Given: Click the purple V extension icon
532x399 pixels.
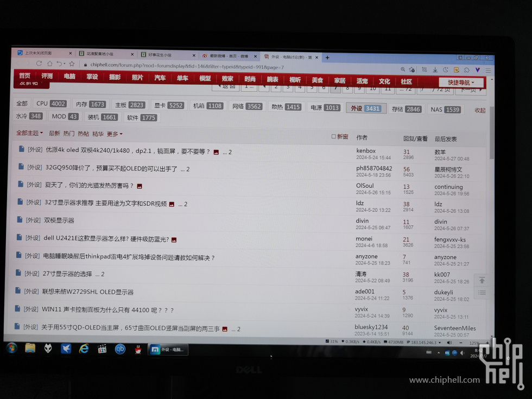Looking at the screenshot, I should (x=477, y=70).
